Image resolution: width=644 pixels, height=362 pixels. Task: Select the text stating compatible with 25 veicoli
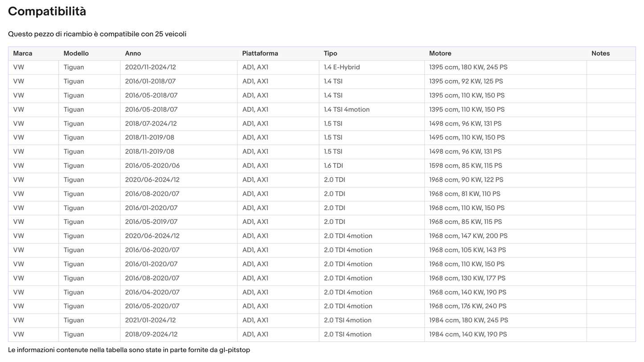click(x=97, y=34)
